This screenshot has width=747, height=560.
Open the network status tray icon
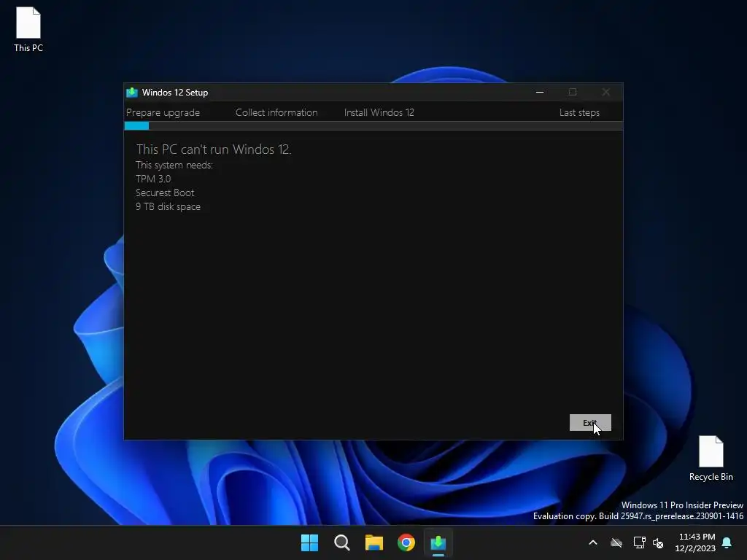tap(639, 542)
